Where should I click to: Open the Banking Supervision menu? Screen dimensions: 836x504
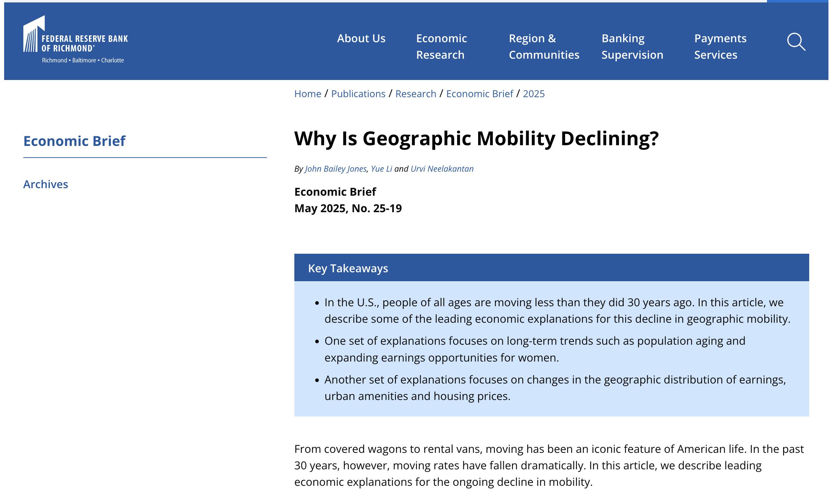(632, 47)
